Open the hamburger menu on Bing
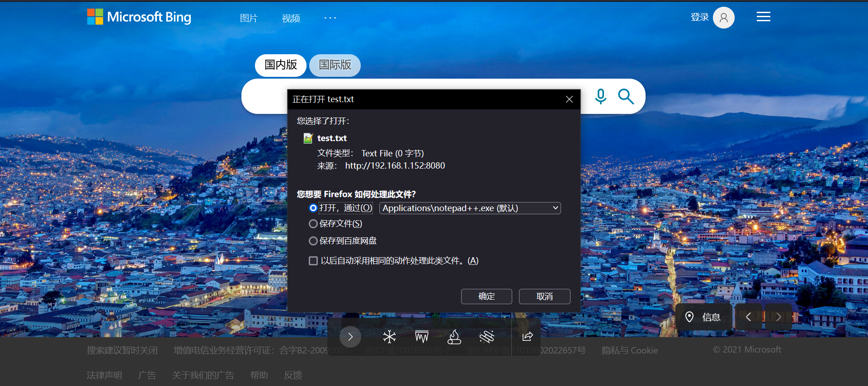The height and width of the screenshot is (386, 868). [763, 17]
